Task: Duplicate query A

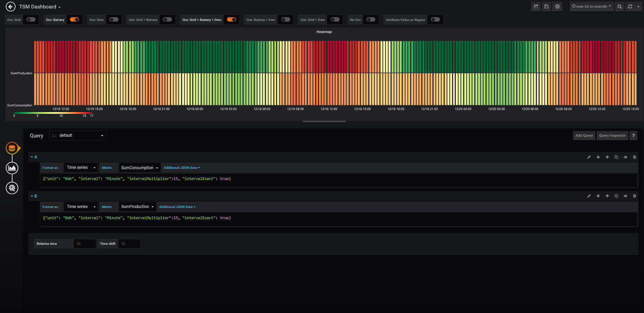Action: [616, 157]
